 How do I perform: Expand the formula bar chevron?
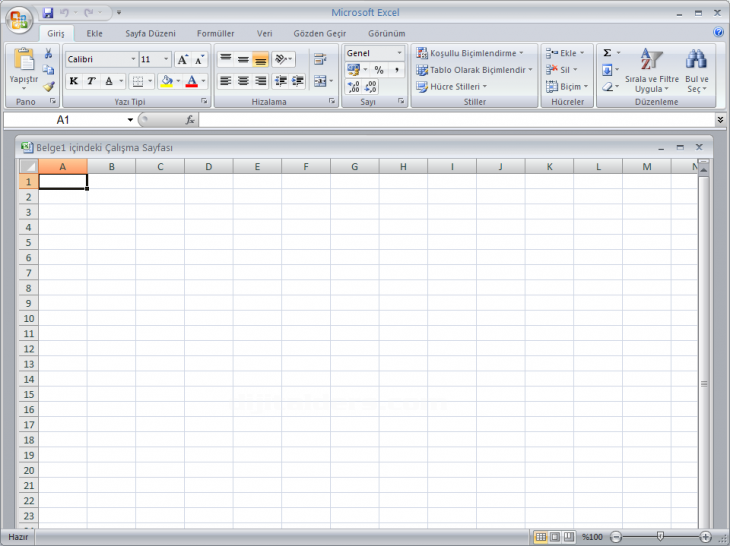(720, 120)
